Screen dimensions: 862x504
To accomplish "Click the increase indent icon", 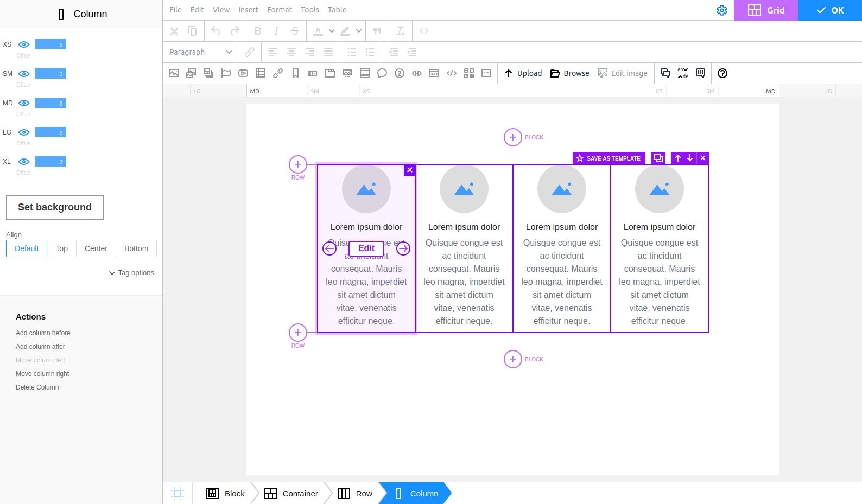I will pos(412,52).
